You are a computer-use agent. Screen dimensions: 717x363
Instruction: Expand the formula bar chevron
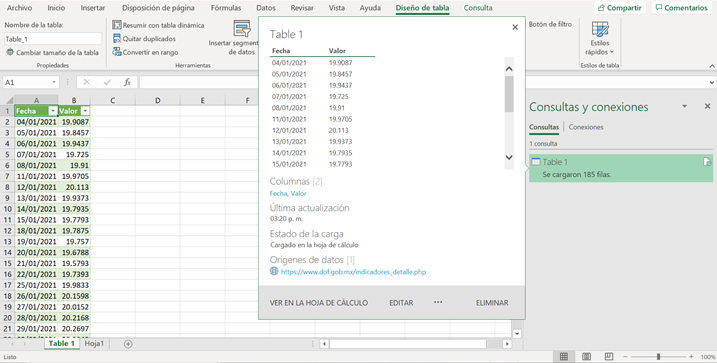coord(712,82)
